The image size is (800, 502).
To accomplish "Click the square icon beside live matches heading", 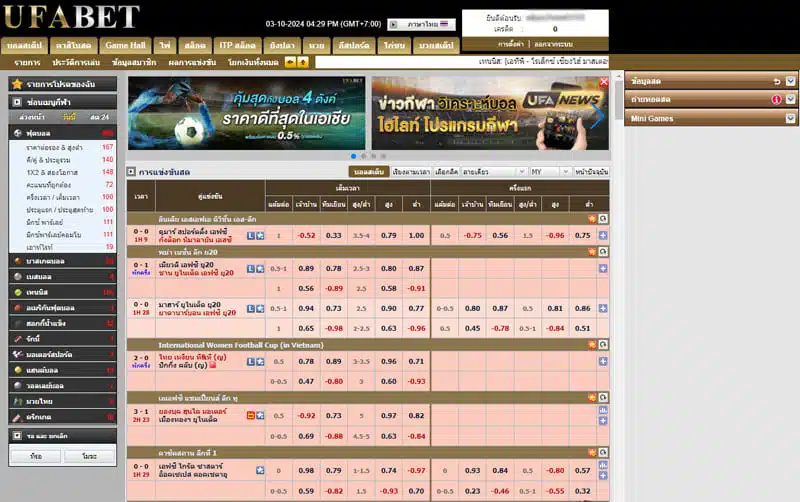I will click(x=132, y=172).
